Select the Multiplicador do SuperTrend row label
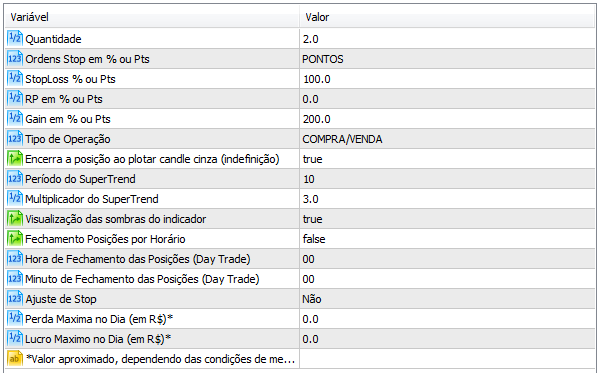 click(92, 199)
